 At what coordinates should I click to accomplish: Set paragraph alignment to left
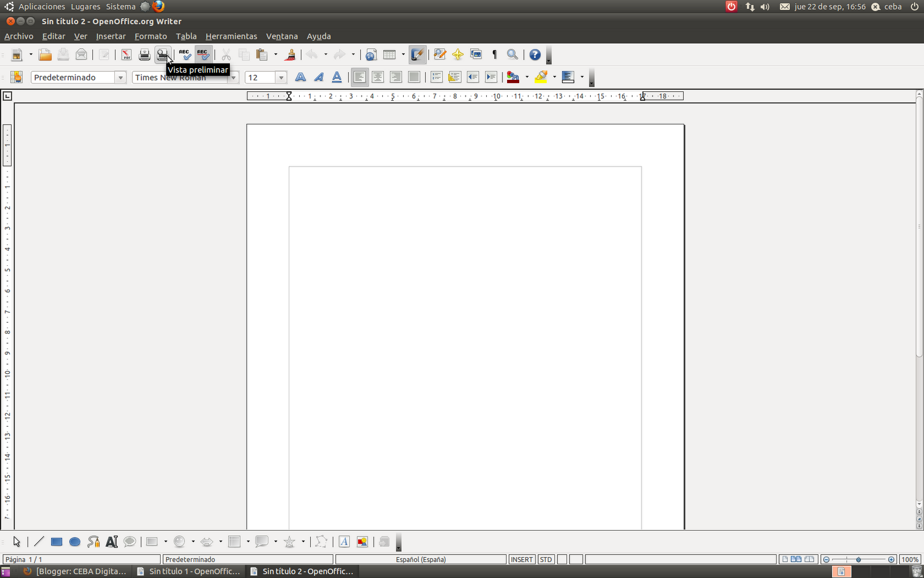(x=359, y=77)
